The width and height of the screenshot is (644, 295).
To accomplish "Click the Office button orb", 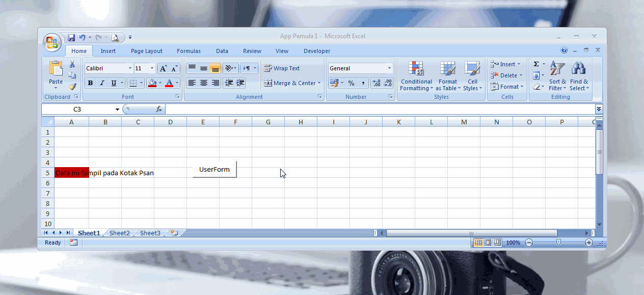I will 51,43.
